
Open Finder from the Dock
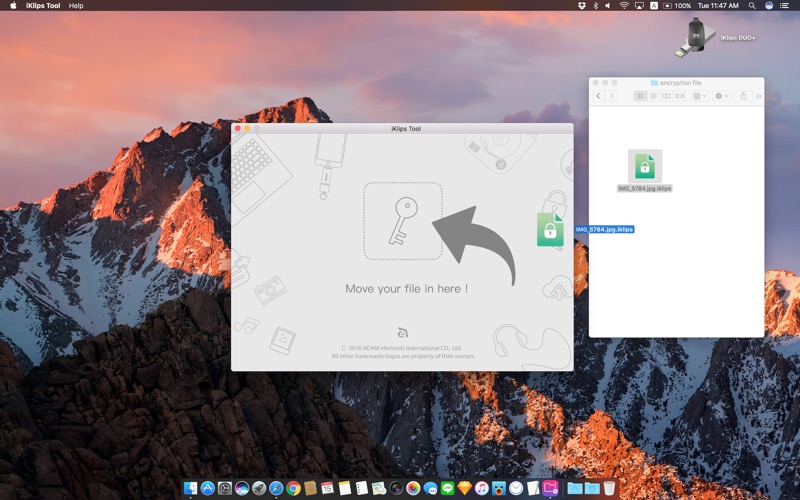(190, 488)
